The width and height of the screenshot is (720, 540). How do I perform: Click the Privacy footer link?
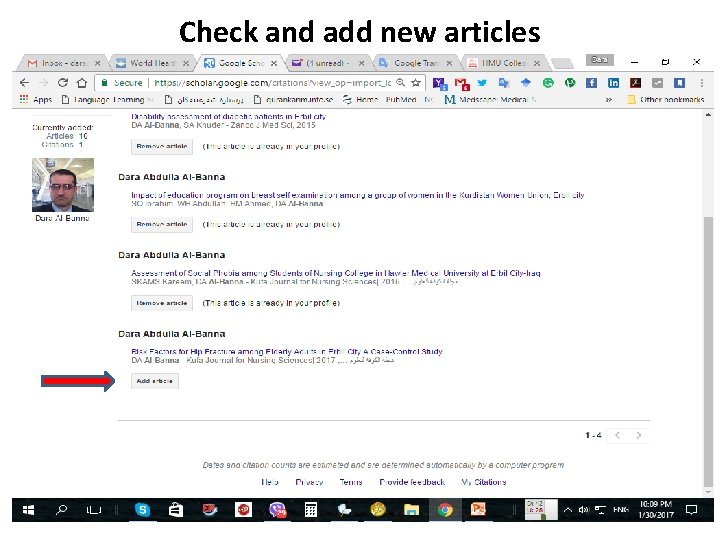pos(309,482)
